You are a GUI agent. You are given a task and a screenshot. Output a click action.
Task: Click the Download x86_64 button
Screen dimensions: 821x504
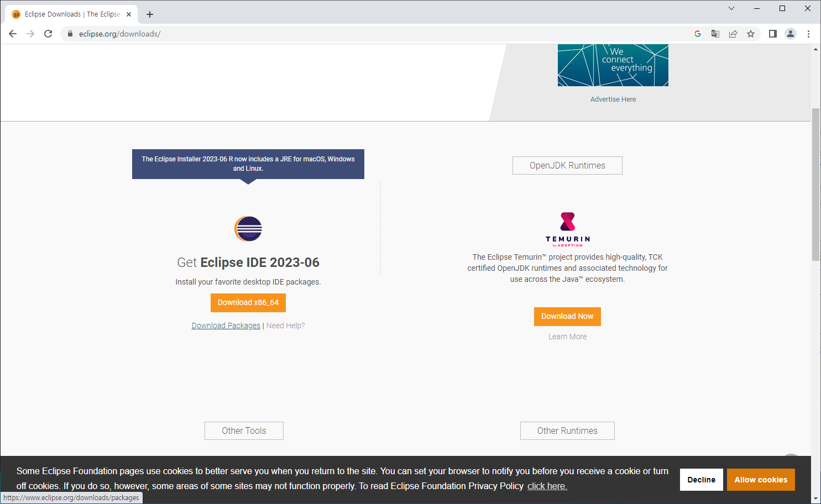tap(248, 303)
